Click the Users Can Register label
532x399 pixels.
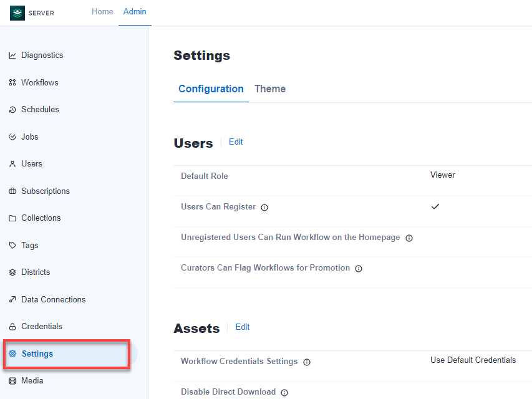[x=218, y=206]
